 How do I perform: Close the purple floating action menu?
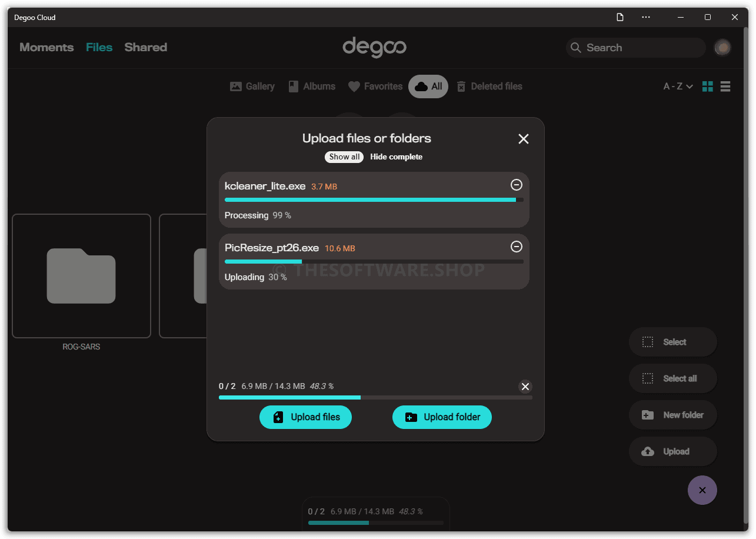coord(702,490)
